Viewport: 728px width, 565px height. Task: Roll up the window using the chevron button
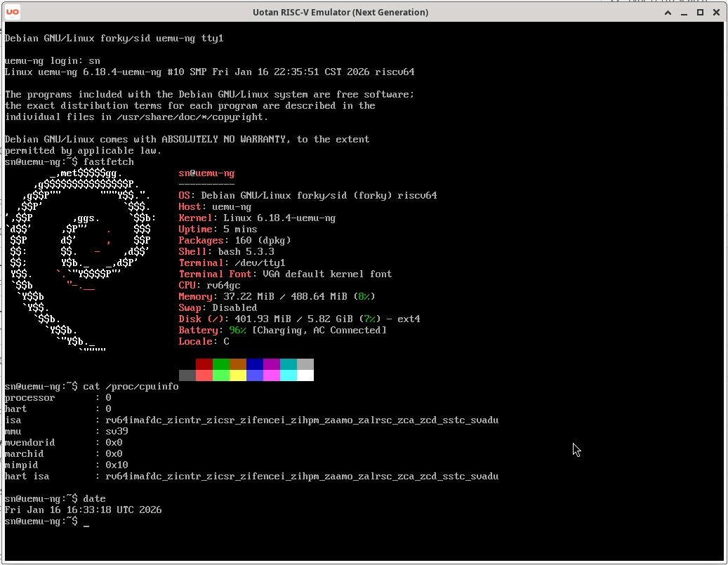669,13
